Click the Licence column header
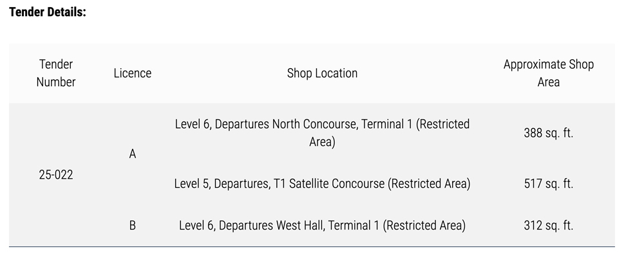 (132, 73)
